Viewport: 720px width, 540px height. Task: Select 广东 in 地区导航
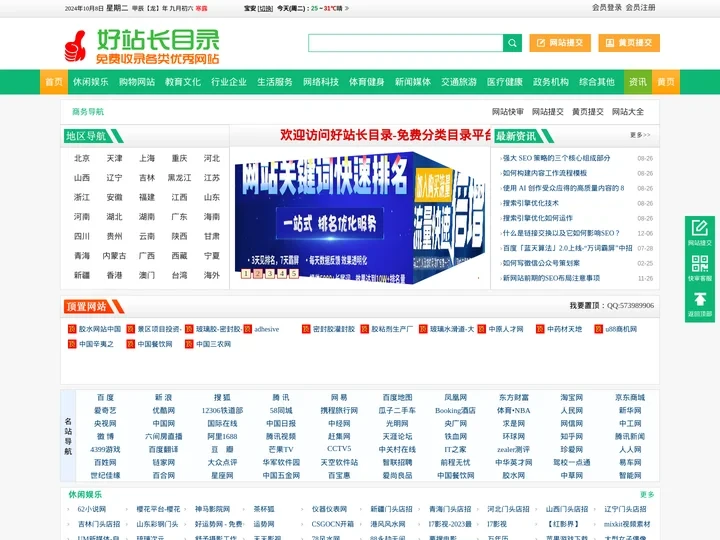pyautogui.click(x=179, y=217)
